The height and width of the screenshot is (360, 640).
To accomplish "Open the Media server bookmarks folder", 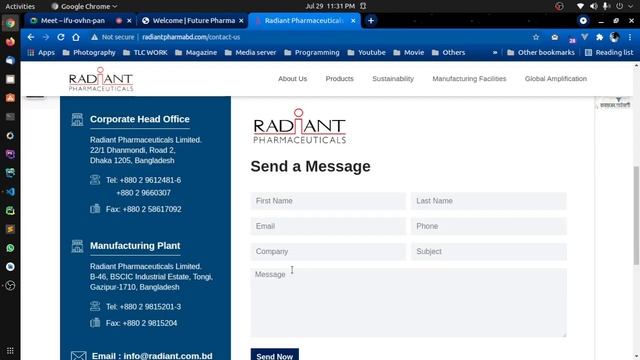I will (x=250, y=53).
